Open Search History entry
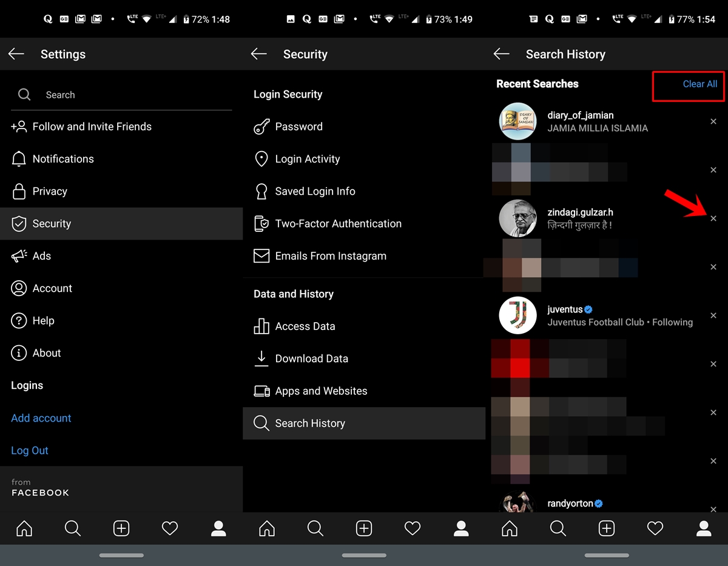Image resolution: width=728 pixels, height=566 pixels. tap(364, 423)
